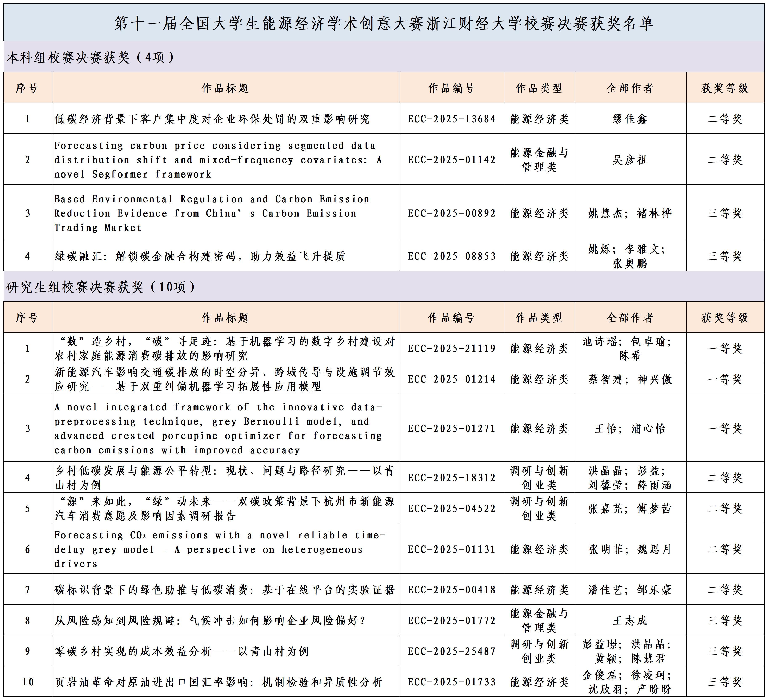Select author cell 王怡; 浦心怡
Screen dimensions: 768x700
tap(630, 428)
